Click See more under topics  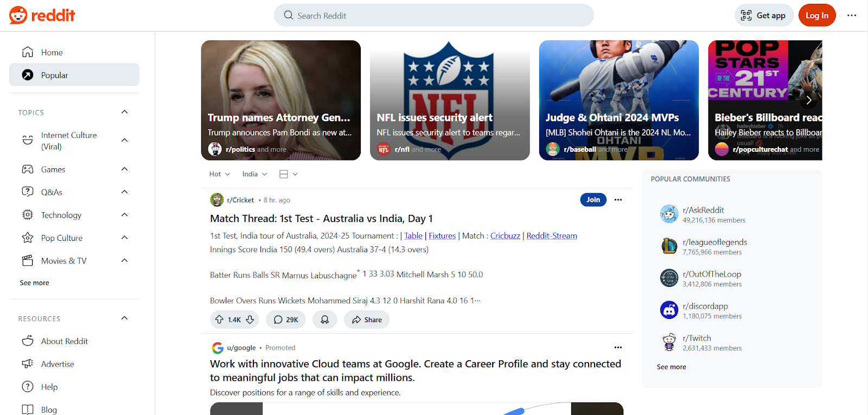tap(34, 283)
